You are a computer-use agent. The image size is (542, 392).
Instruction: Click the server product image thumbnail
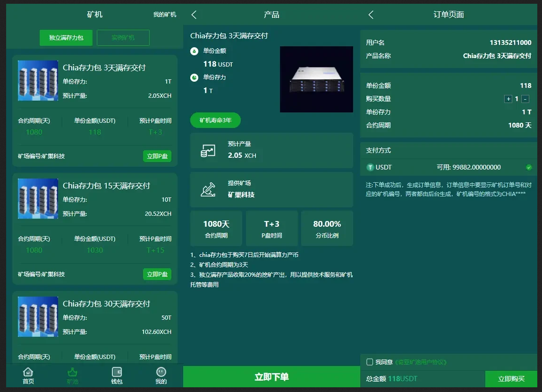(316, 79)
